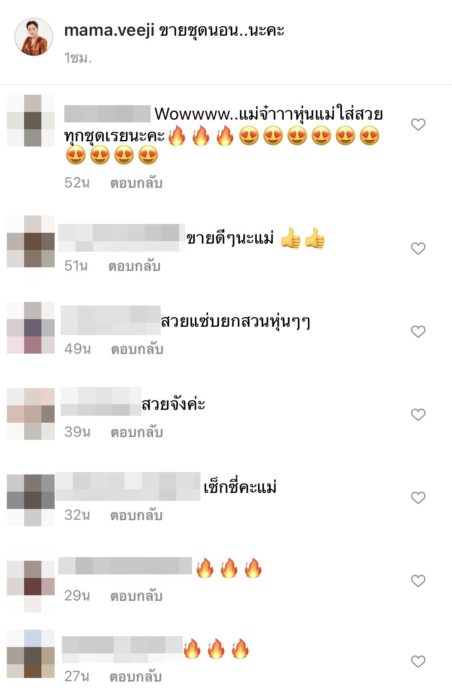Viewport: 452px width, 696px height.
Task: Reply to the comment from 49 minutes ago
Action: (137, 349)
